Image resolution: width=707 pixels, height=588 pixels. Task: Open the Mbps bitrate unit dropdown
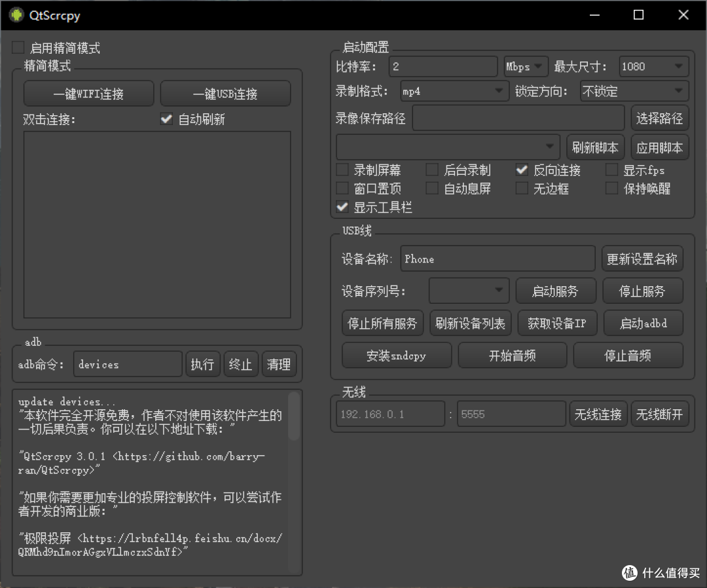[x=526, y=67]
